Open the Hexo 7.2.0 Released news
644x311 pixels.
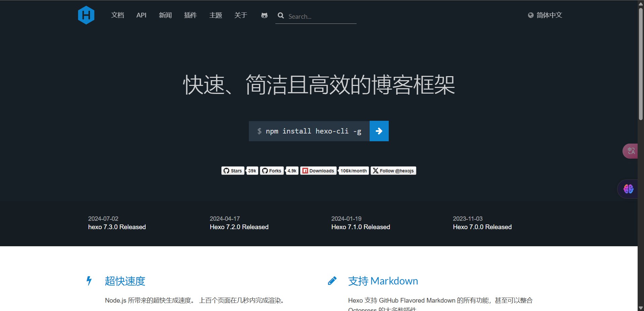pos(239,227)
